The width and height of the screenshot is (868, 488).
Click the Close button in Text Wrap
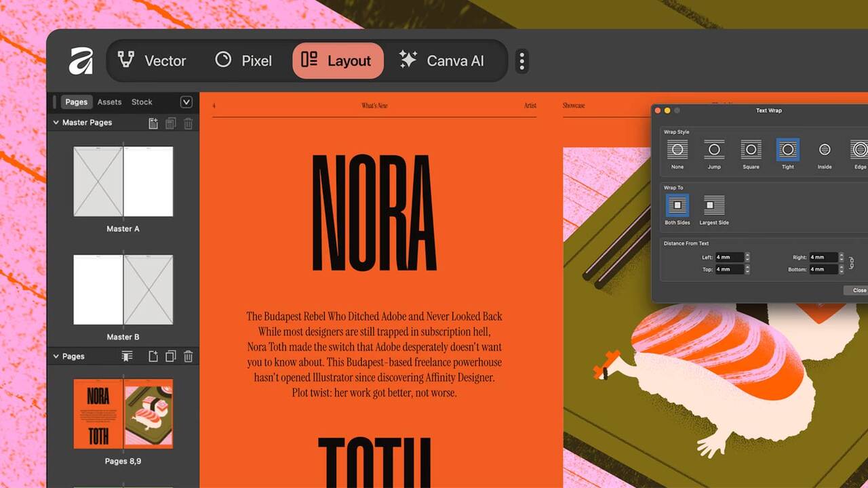859,290
